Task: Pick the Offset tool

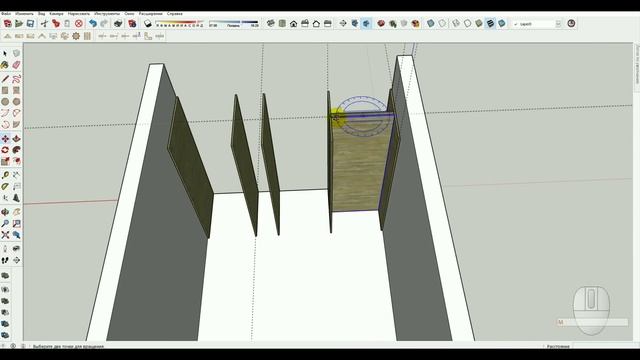Action: (x=16, y=162)
